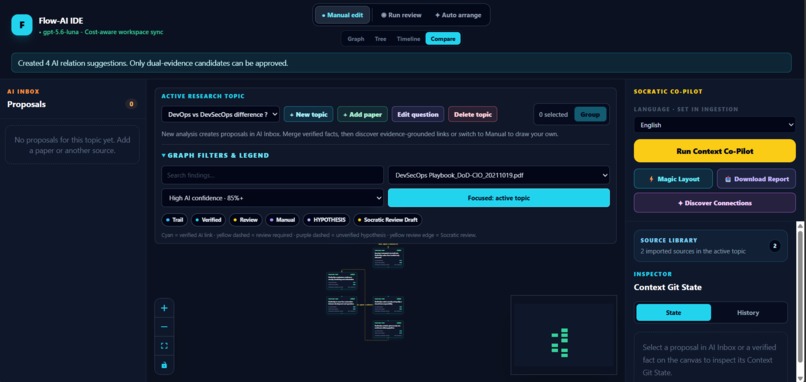Screen dimensions: 806x382
Task: Trigger Auto arrange layout
Action: click(x=458, y=15)
